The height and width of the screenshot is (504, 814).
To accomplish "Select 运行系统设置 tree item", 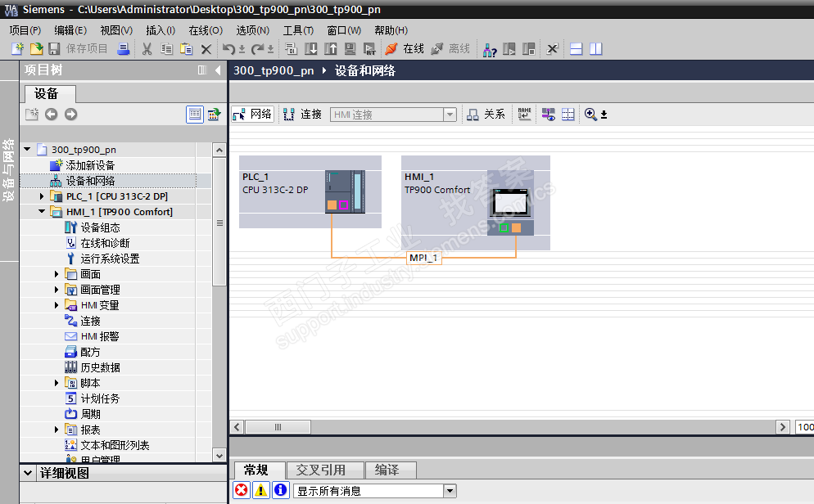I will point(110,259).
